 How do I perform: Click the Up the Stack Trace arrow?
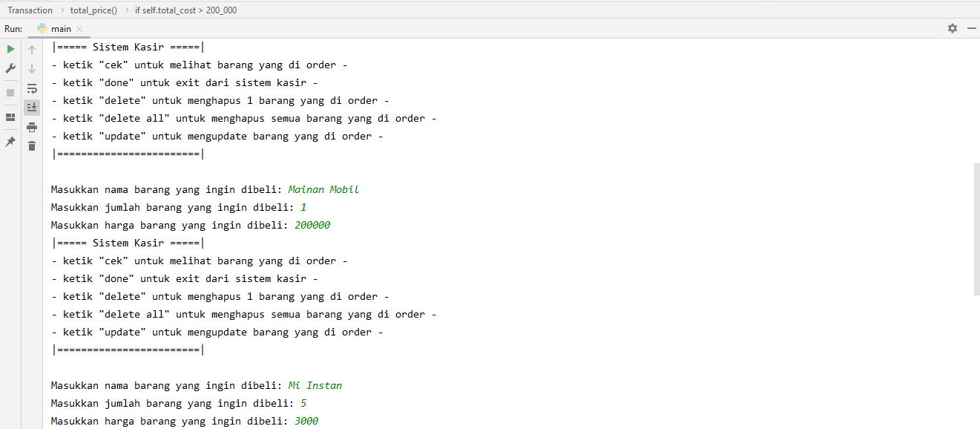[32, 50]
